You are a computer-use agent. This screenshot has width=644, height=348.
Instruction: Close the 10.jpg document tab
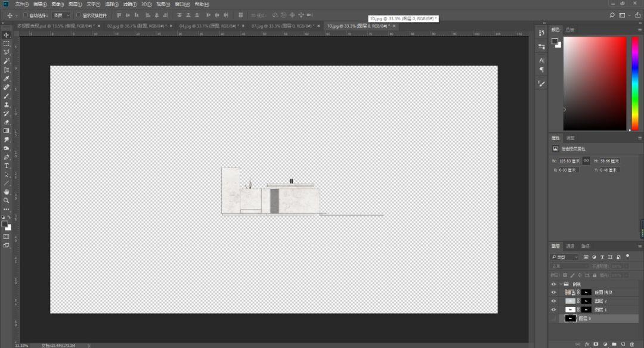click(394, 26)
